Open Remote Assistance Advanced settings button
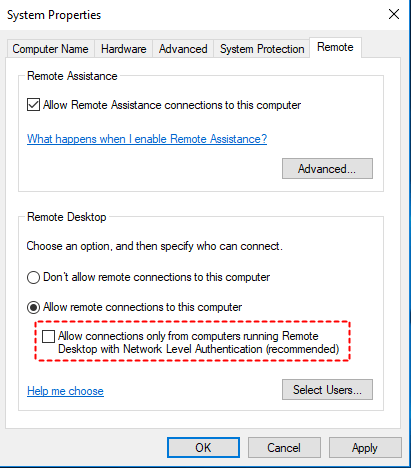This screenshot has height=468, width=411. click(327, 169)
